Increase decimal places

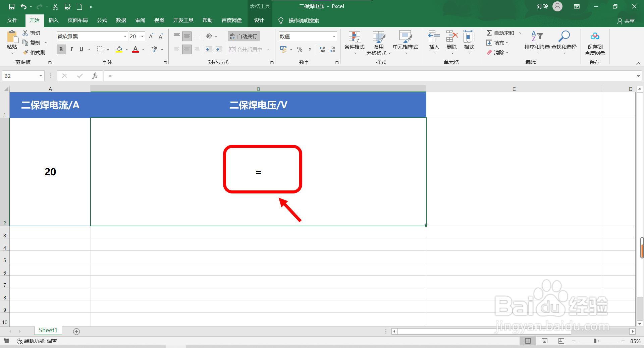(x=322, y=49)
